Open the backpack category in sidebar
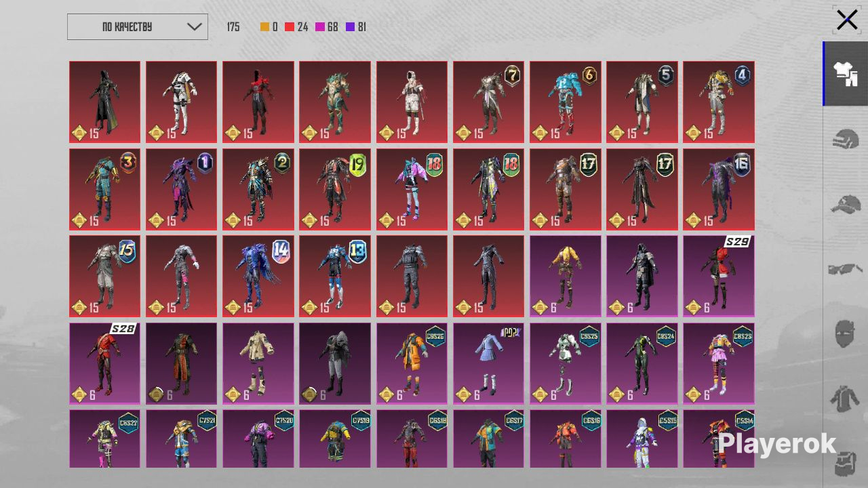The width and height of the screenshot is (868, 488). 846,464
